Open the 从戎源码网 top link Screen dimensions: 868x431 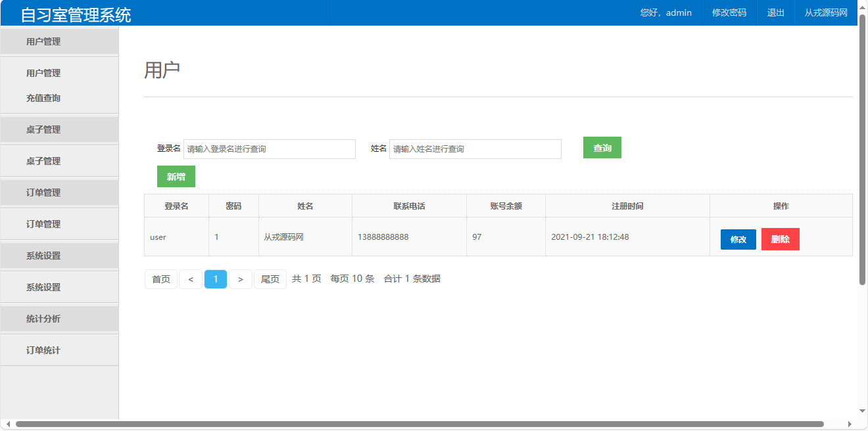[x=826, y=12]
